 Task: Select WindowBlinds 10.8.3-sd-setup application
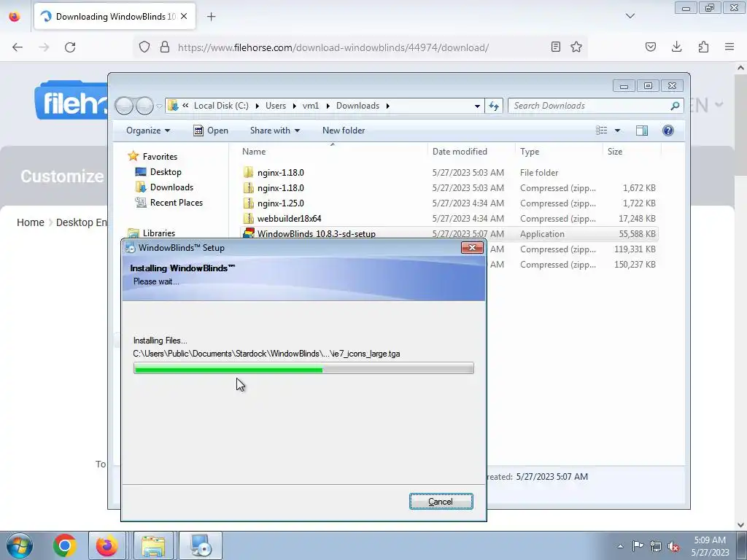[x=449, y=233]
